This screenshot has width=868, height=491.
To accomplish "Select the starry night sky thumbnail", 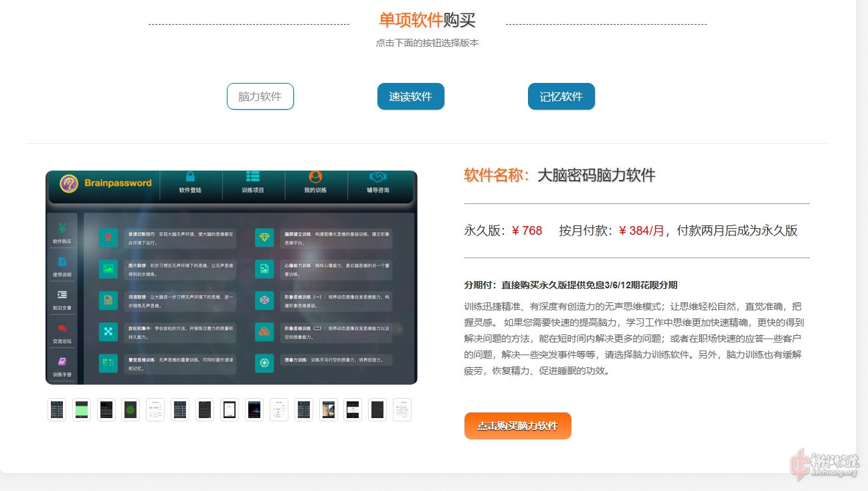I will pyautogui.click(x=254, y=409).
